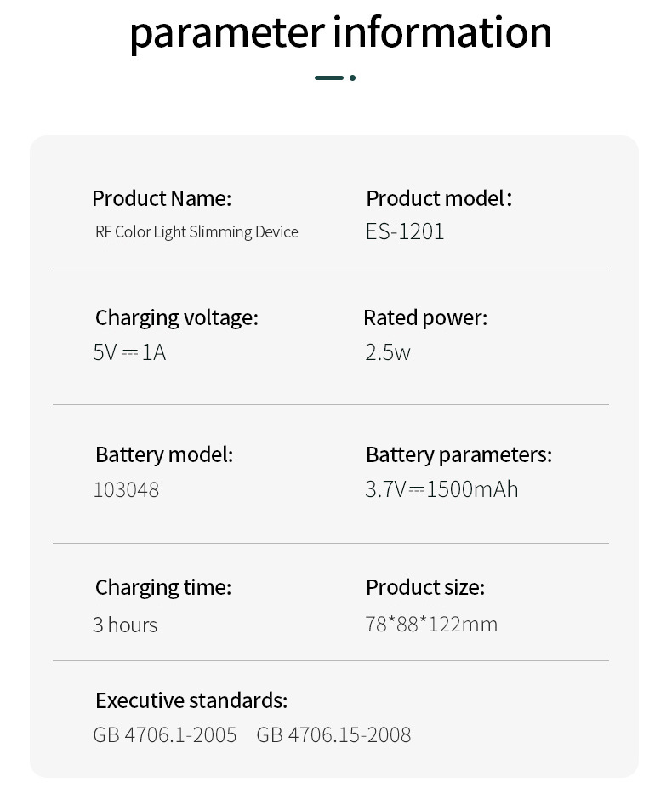This screenshot has height=811, width=672.
Task: Click the GB 4706.15-2008 standard
Action: pos(333,734)
